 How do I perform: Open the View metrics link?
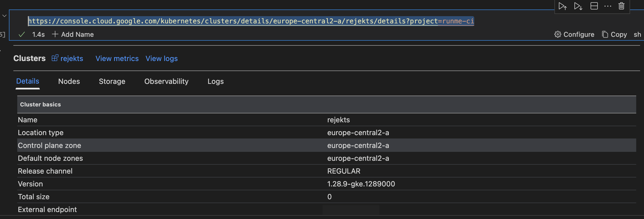point(117,59)
